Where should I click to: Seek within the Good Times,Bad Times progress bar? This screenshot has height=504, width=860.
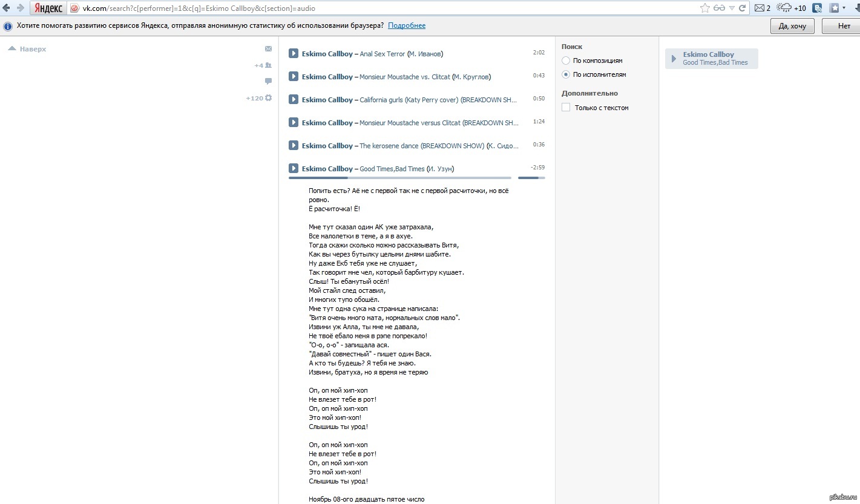click(x=400, y=178)
